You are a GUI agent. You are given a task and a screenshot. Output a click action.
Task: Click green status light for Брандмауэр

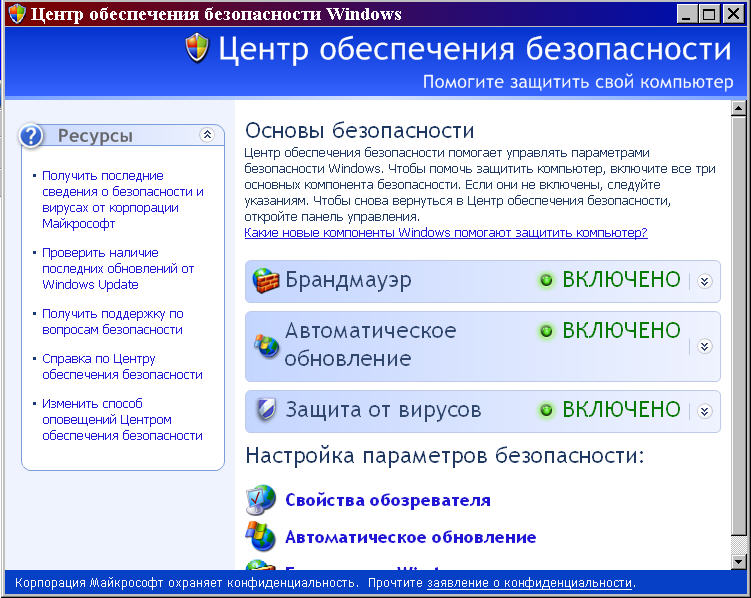click(546, 280)
